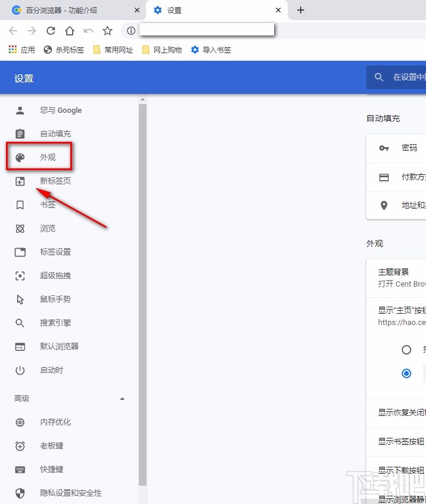Image resolution: width=426 pixels, height=504 pixels.
Task: Open the 付款方式 payment methods row
Action: pos(396,177)
